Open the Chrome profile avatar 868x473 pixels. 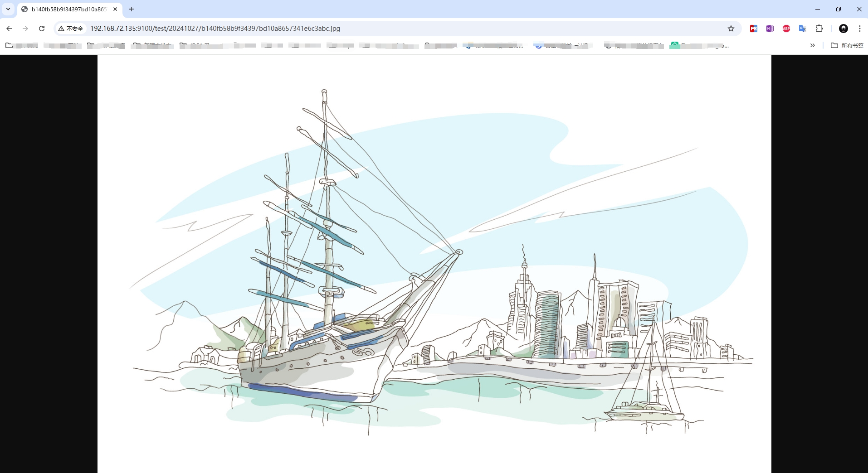844,29
